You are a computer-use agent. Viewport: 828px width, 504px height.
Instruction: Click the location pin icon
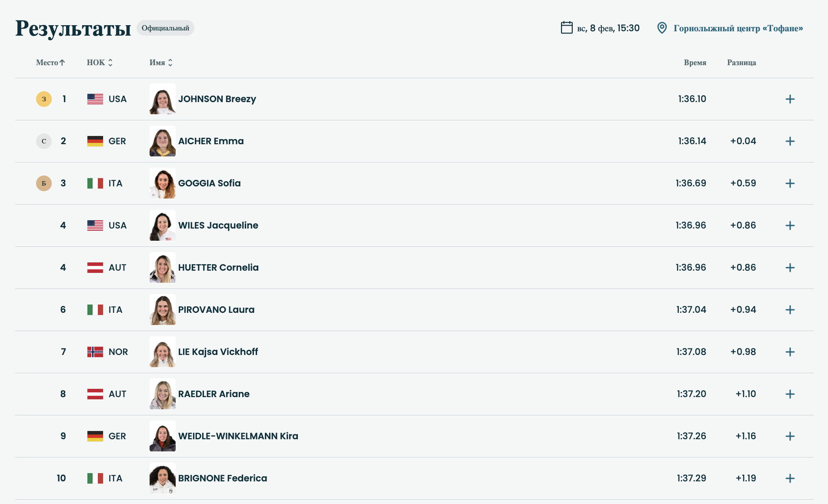[661, 28]
